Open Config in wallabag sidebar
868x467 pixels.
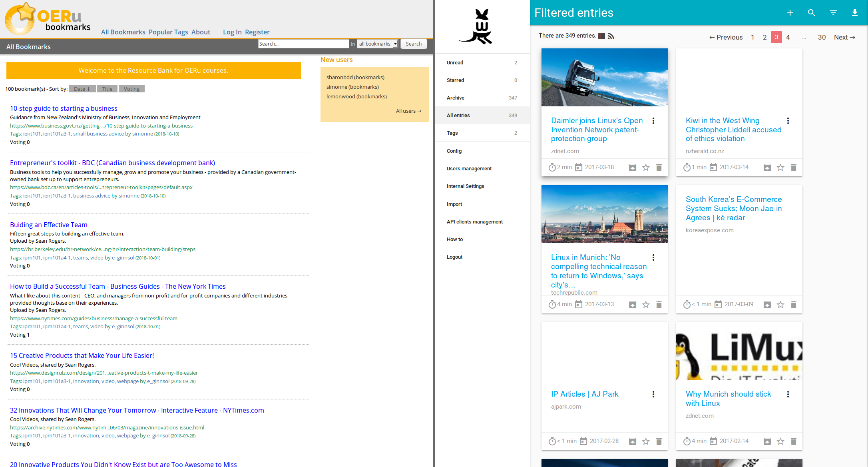coord(482,151)
